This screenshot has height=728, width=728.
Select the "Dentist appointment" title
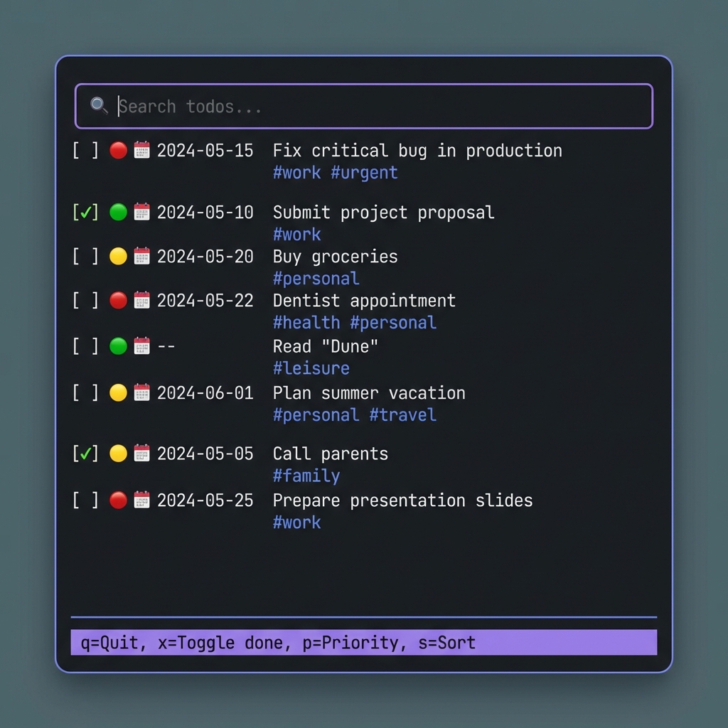pos(364,301)
